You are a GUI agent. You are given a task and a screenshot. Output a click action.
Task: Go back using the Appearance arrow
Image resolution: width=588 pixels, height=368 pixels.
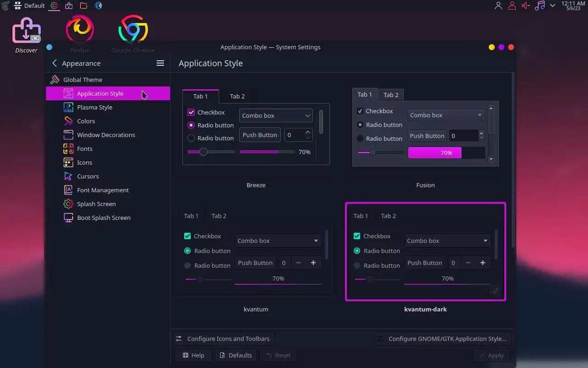pos(55,63)
